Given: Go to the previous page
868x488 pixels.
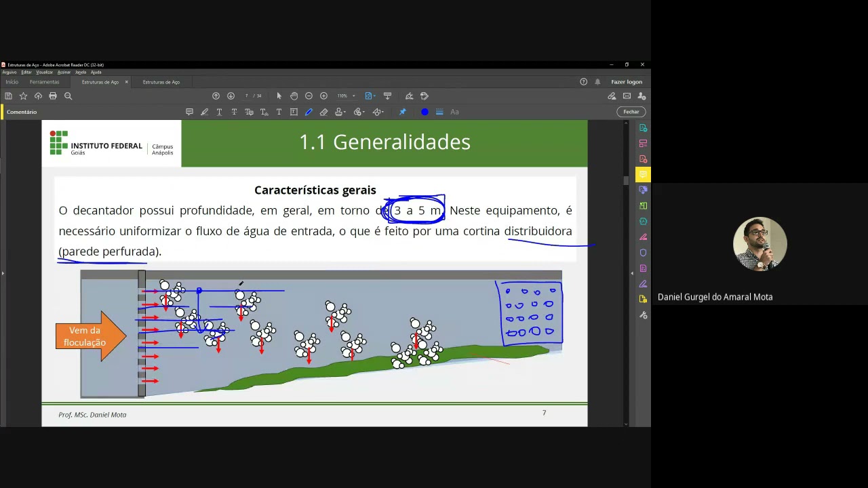Looking at the screenshot, I should (x=216, y=96).
